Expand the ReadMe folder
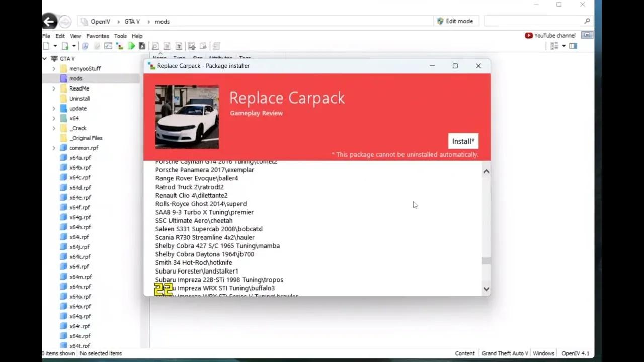644x362 pixels. (54, 88)
